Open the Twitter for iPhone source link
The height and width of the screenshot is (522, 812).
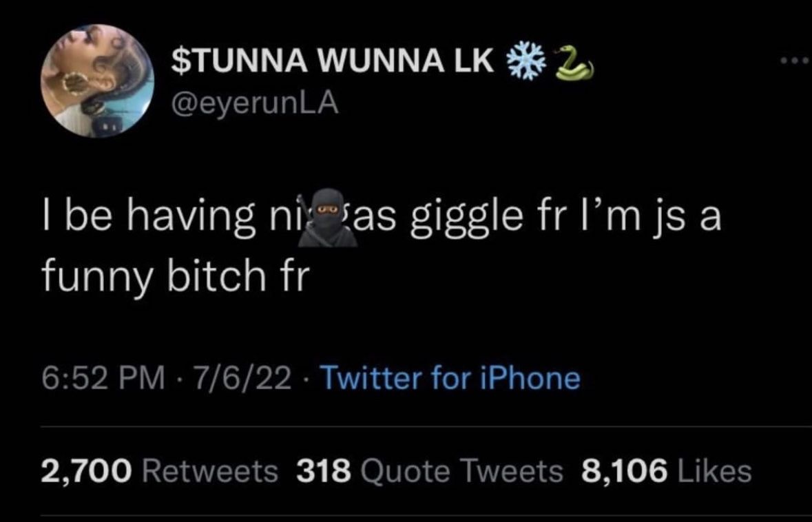pyautogui.click(x=450, y=378)
